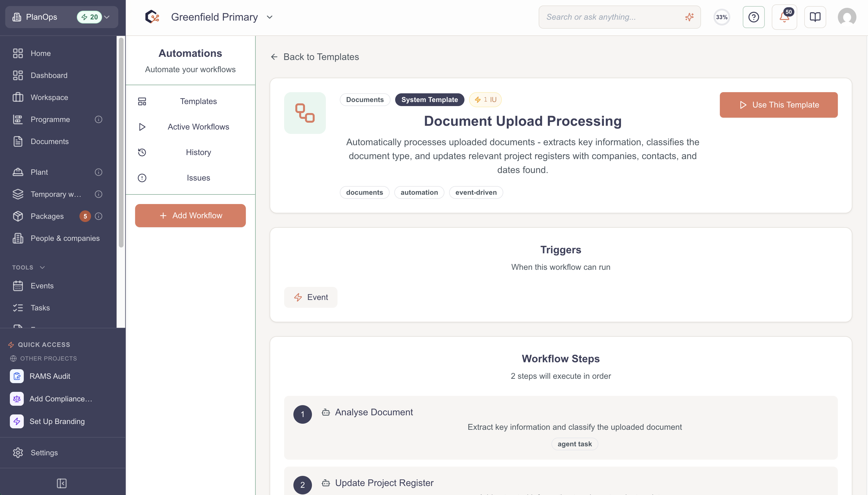The height and width of the screenshot is (495, 868).
Task: Click the Add Compliance scales icon
Action: tap(17, 399)
